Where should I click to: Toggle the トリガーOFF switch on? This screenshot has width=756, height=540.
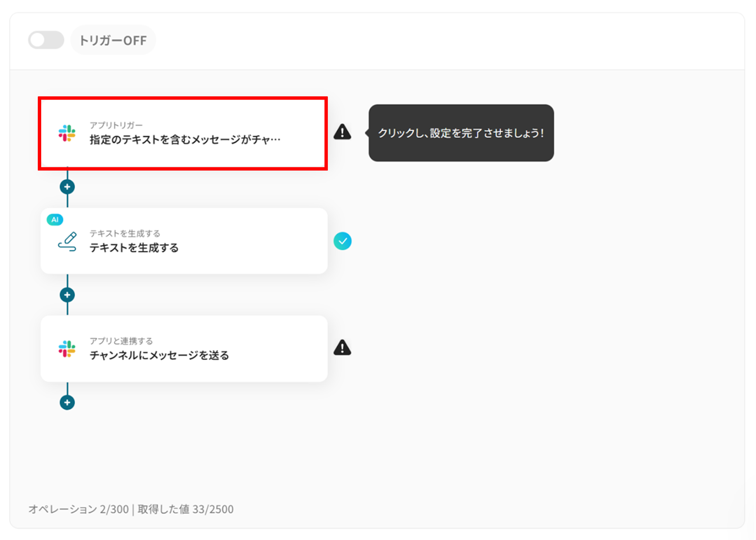pyautogui.click(x=46, y=40)
